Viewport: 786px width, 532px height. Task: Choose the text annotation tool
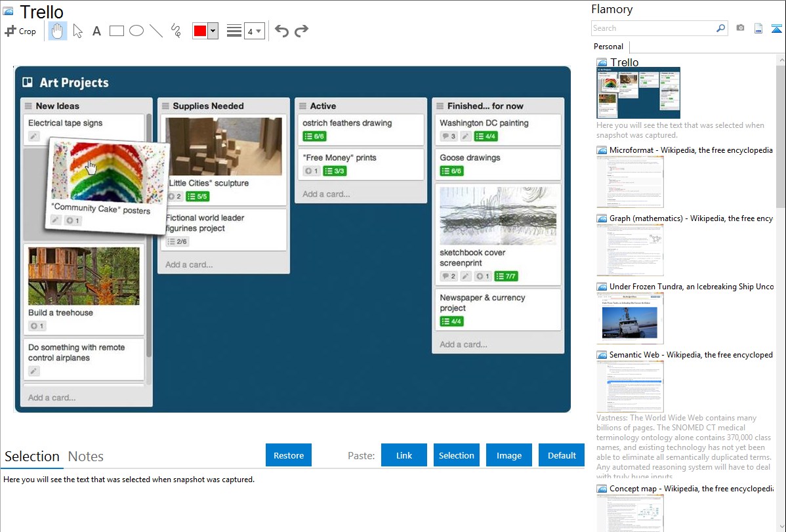(96, 31)
